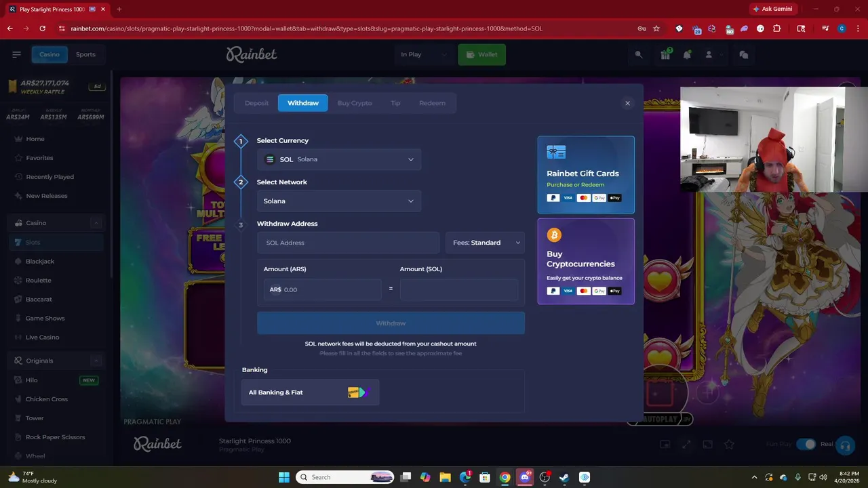
Task: Toggle the Fun Play / Real switch
Action: pyautogui.click(x=806, y=444)
